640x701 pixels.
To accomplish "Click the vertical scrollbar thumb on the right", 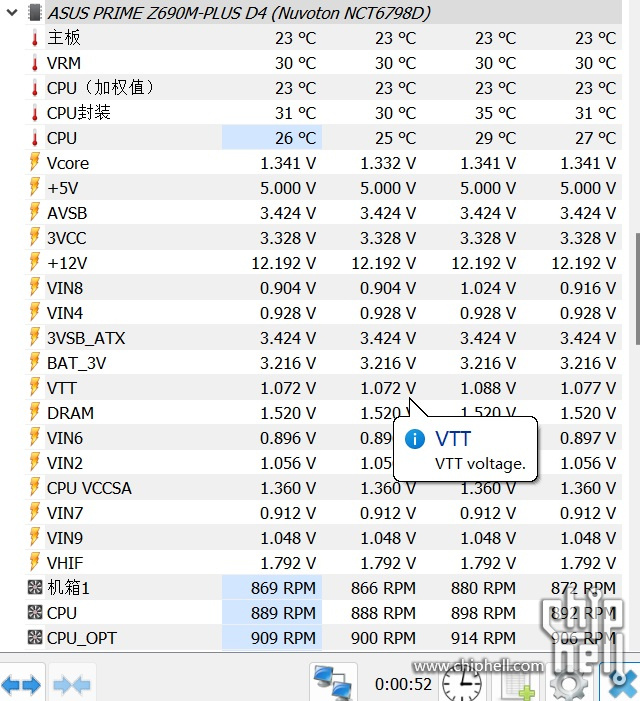I will [x=637, y=289].
